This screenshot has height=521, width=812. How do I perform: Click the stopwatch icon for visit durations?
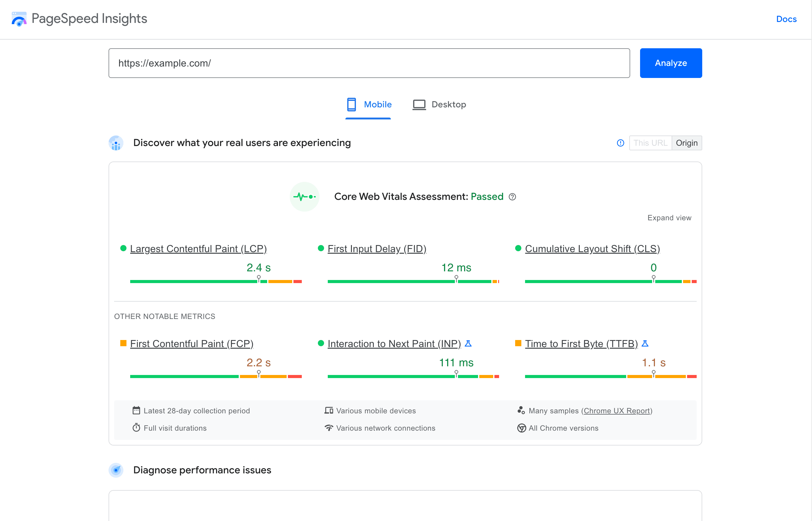click(x=136, y=428)
